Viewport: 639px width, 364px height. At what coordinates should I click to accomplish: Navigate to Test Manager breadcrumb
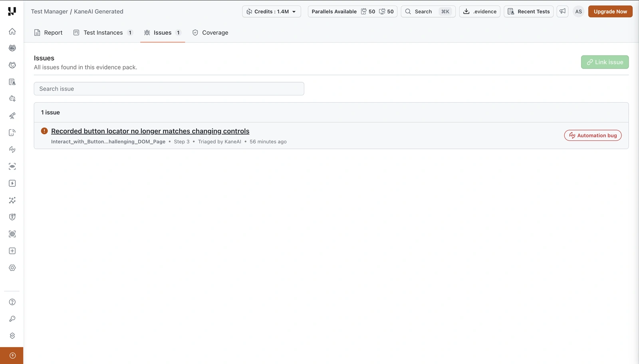(x=50, y=12)
